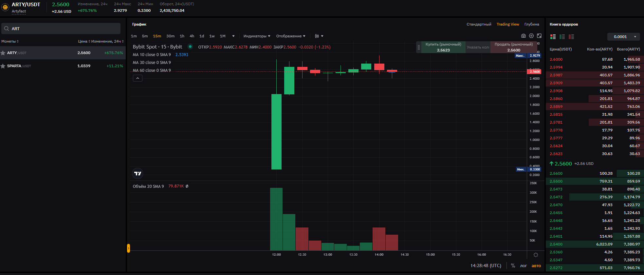This screenshot has width=644, height=275.
Task: Show bids-only order book view
Action: coord(562,37)
